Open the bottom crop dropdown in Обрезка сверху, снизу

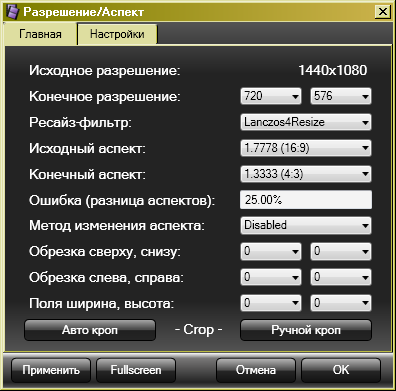click(341, 251)
